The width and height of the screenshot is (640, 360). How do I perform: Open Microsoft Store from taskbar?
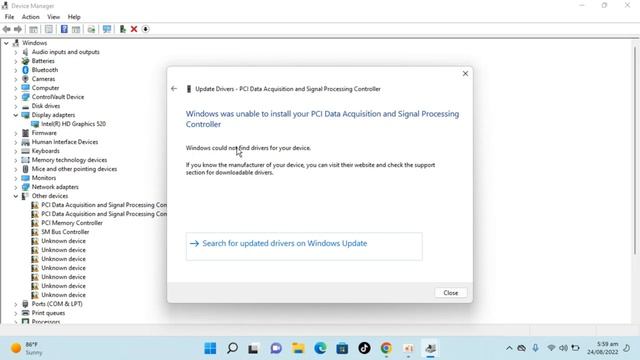click(x=342, y=348)
